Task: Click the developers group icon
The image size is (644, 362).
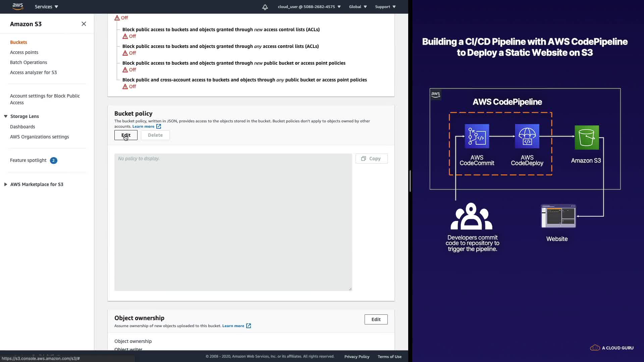Action: point(471,217)
